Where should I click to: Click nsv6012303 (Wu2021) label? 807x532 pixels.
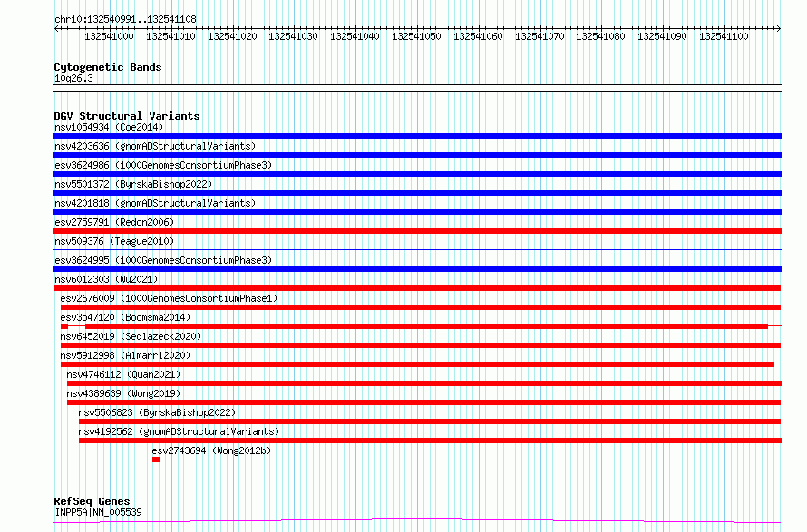click(x=106, y=279)
